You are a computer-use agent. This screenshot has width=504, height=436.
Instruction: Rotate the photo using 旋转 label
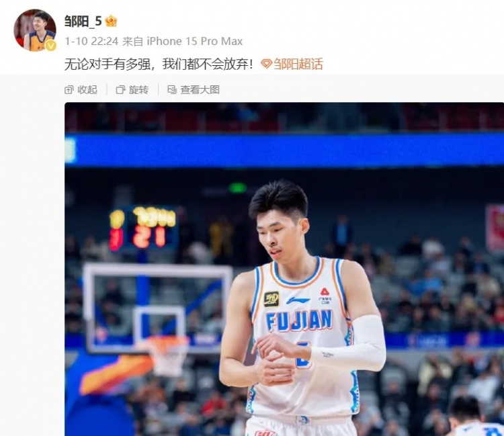(138, 89)
